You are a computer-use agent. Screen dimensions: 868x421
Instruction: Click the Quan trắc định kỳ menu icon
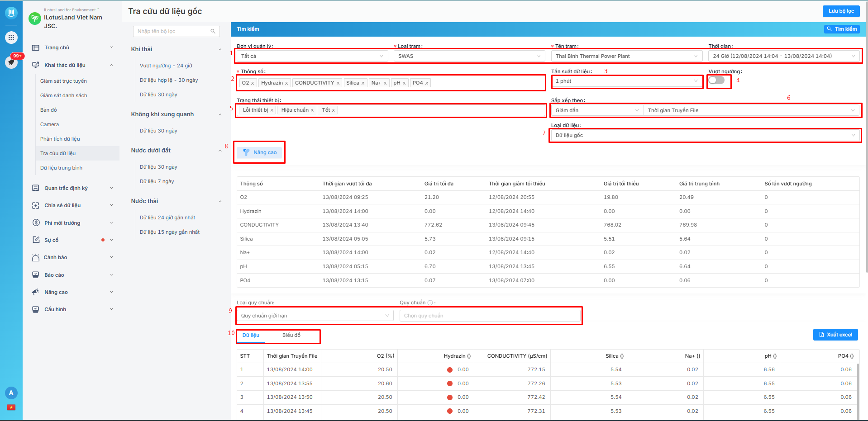(x=36, y=188)
